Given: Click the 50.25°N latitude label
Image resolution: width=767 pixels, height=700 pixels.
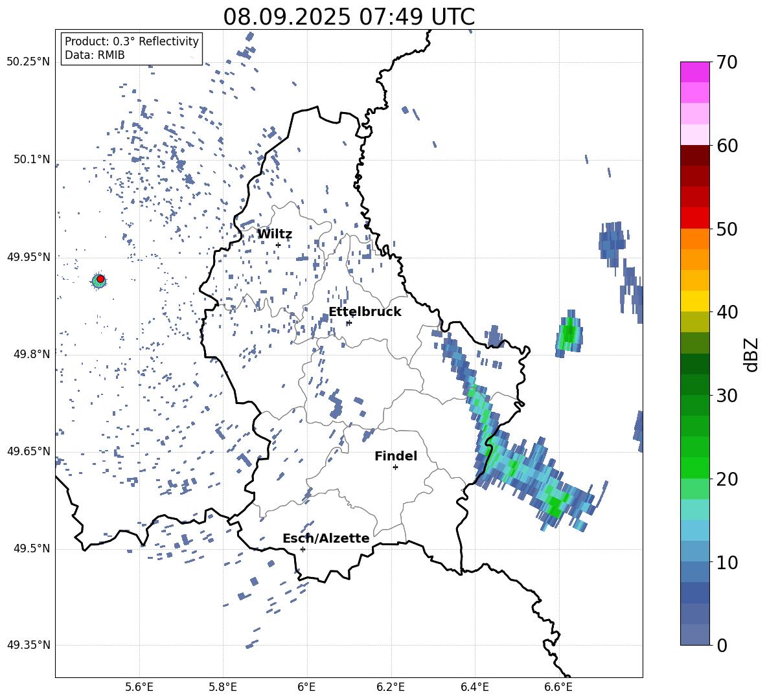Looking at the screenshot, I should pyautogui.click(x=28, y=62).
